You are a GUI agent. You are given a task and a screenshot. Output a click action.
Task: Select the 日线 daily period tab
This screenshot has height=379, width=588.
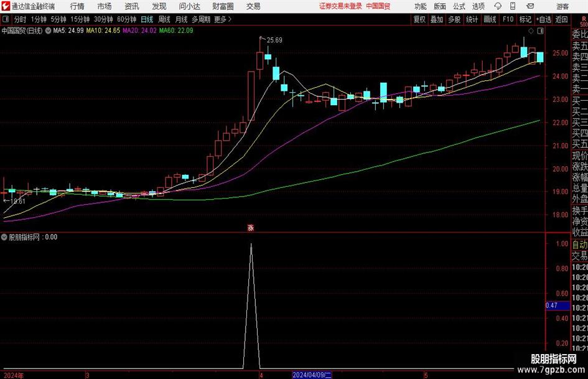click(147, 19)
